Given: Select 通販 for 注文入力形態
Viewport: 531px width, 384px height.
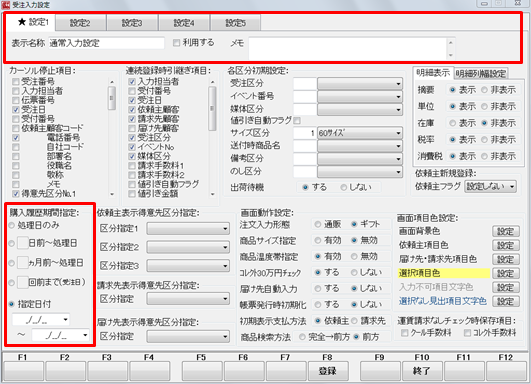Looking at the screenshot, I should [x=318, y=224].
